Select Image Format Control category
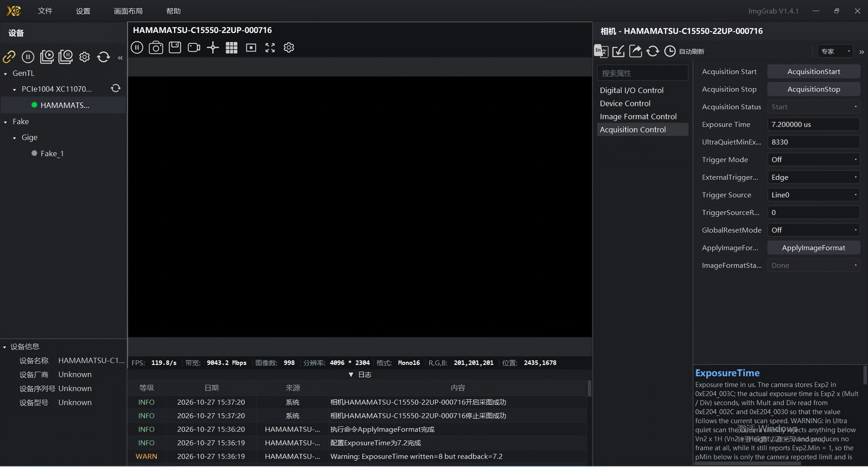Screen dimensions: 868x467 pyautogui.click(x=642, y=117)
